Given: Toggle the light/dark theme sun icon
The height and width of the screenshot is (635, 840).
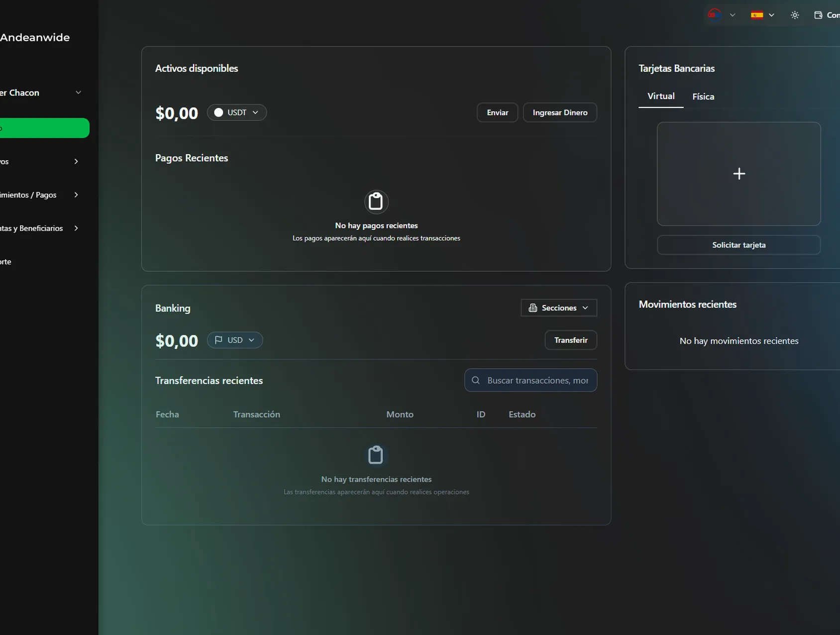Looking at the screenshot, I should pos(795,15).
